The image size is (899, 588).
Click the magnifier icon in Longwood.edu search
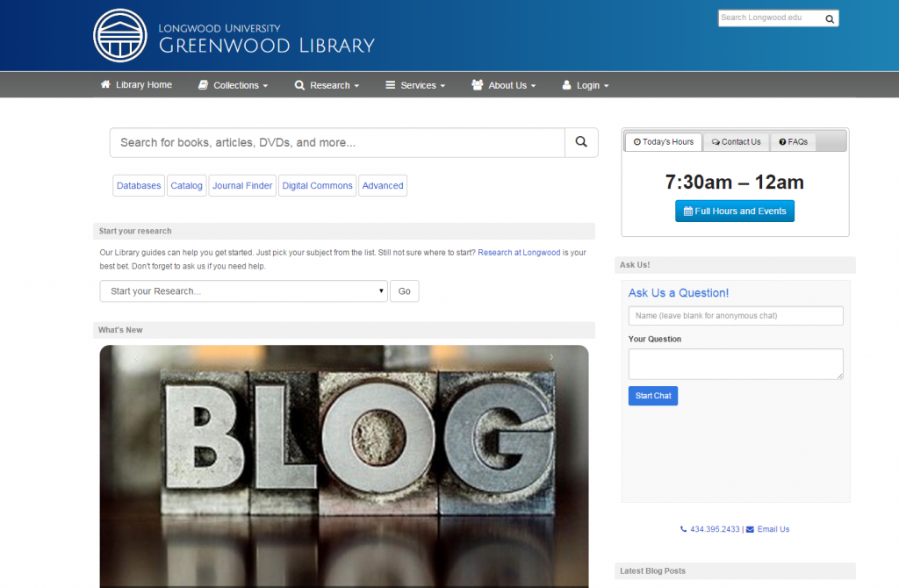tap(829, 19)
